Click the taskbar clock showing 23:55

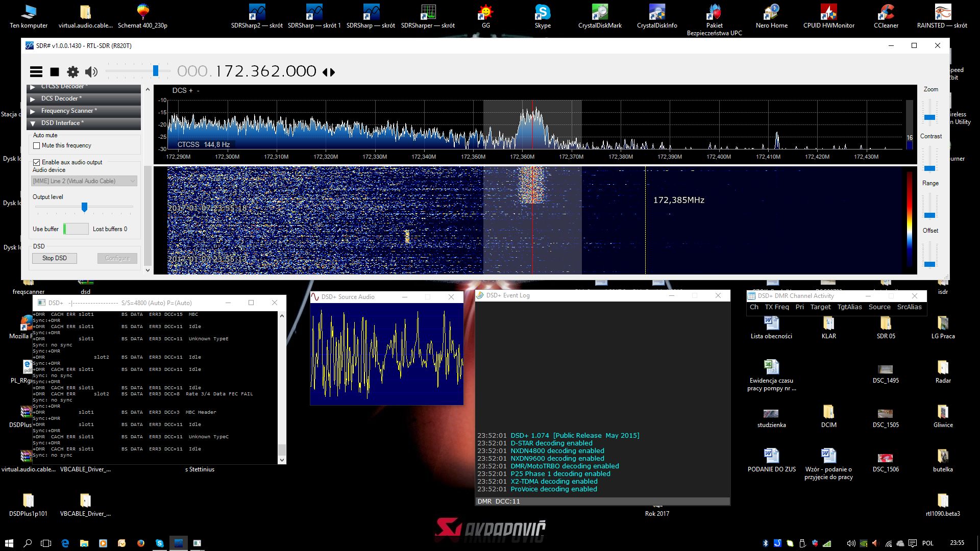[x=957, y=543]
